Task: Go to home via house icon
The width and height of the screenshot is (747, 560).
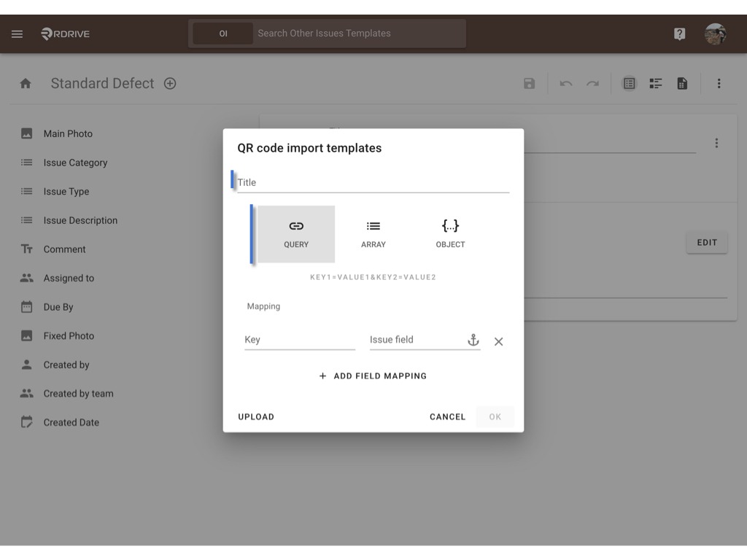Action: pyautogui.click(x=26, y=84)
